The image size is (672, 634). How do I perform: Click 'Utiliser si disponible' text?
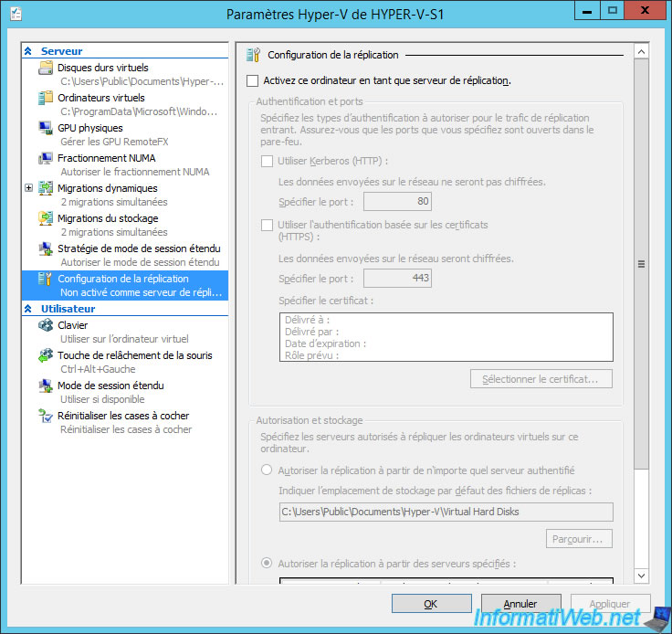click(102, 399)
